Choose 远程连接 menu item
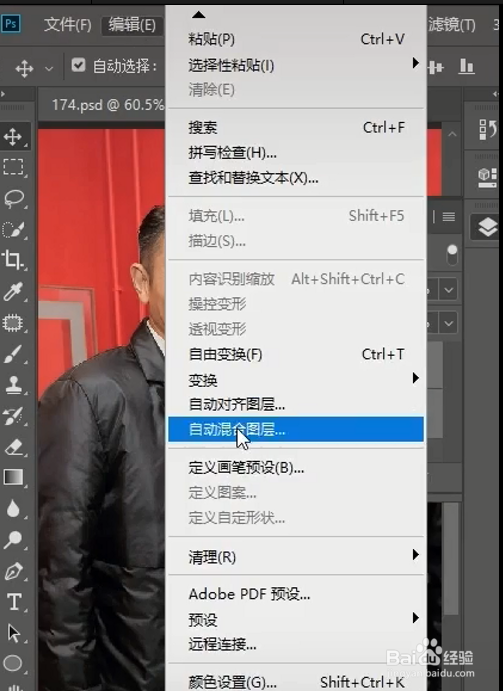The width and height of the screenshot is (503, 691). 296,645
